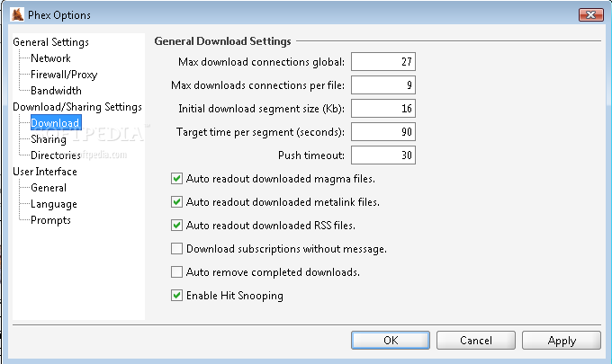Click the Max downloads connections per file label
Image resolution: width=612 pixels, height=364 pixels.
pos(257,85)
